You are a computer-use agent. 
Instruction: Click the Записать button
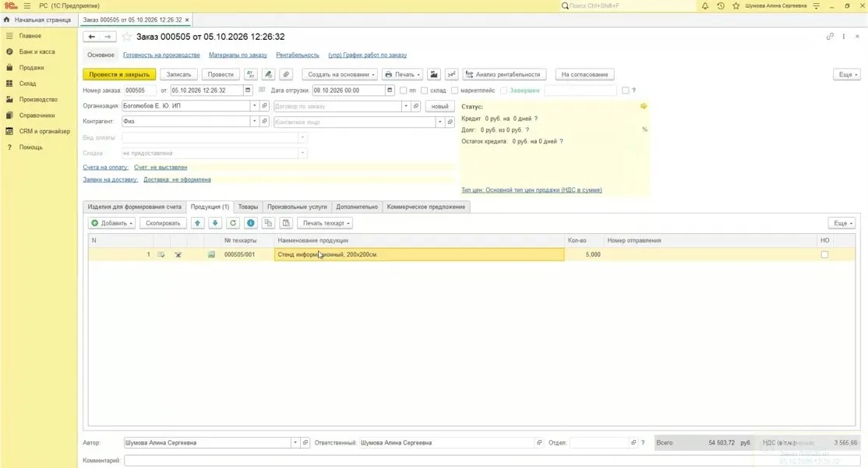[x=178, y=74]
